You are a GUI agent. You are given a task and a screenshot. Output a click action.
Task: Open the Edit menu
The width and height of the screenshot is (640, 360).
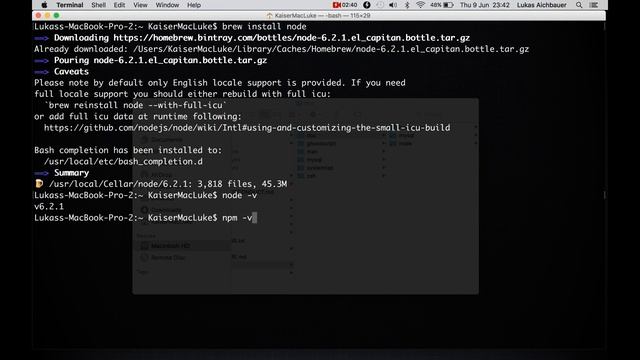coord(119,5)
